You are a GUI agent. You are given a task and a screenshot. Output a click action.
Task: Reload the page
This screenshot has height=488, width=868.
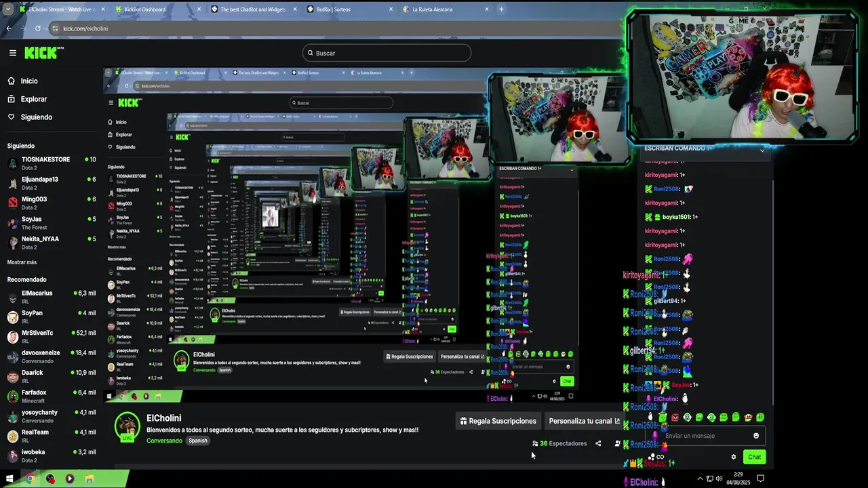(37, 28)
